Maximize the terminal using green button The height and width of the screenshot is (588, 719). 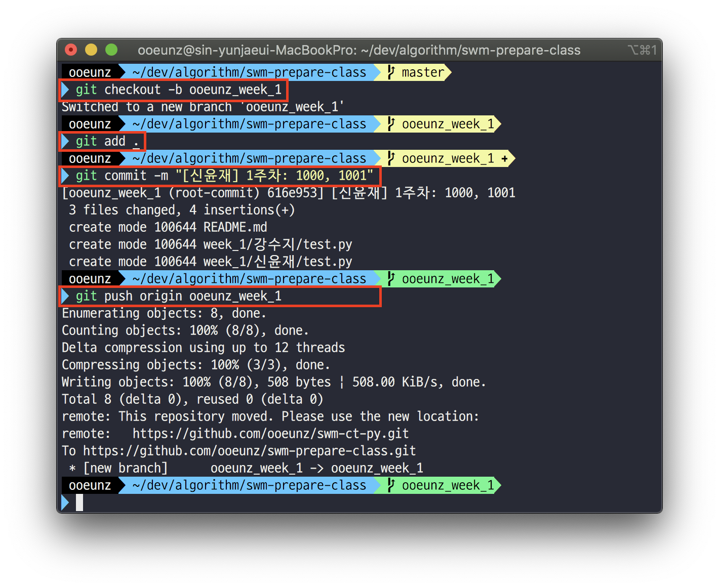tap(111, 50)
